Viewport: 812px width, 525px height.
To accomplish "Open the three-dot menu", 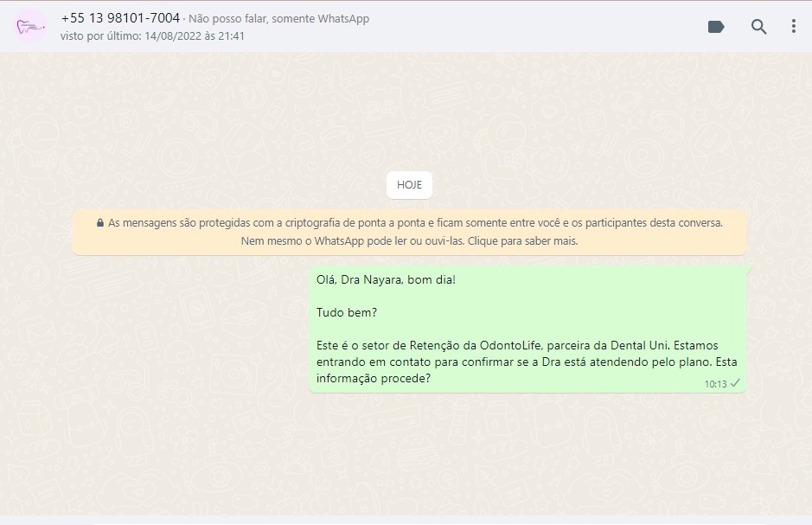I will 793,27.
